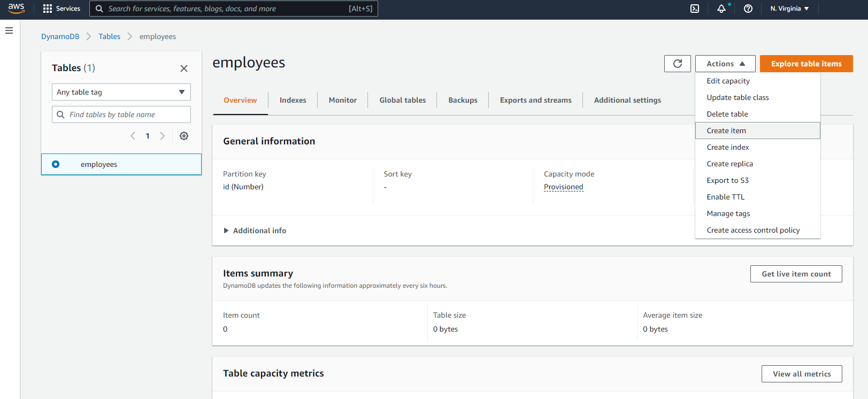Image resolution: width=868 pixels, height=399 pixels.
Task: Click the AWS logo home icon
Action: coord(16,9)
